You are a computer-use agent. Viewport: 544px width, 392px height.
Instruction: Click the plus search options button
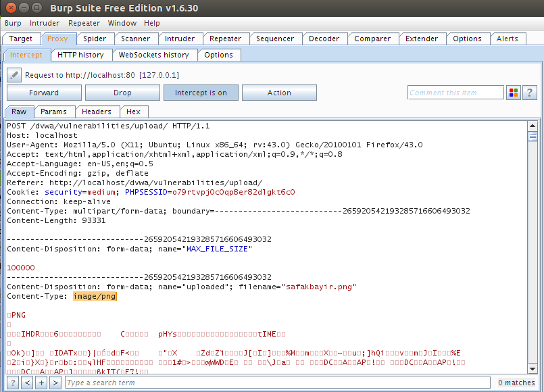41,383
